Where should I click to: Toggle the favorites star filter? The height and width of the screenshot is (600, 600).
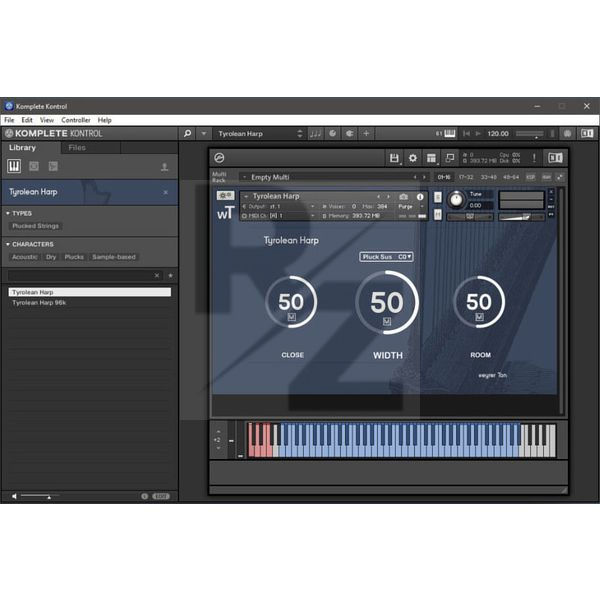[171, 276]
